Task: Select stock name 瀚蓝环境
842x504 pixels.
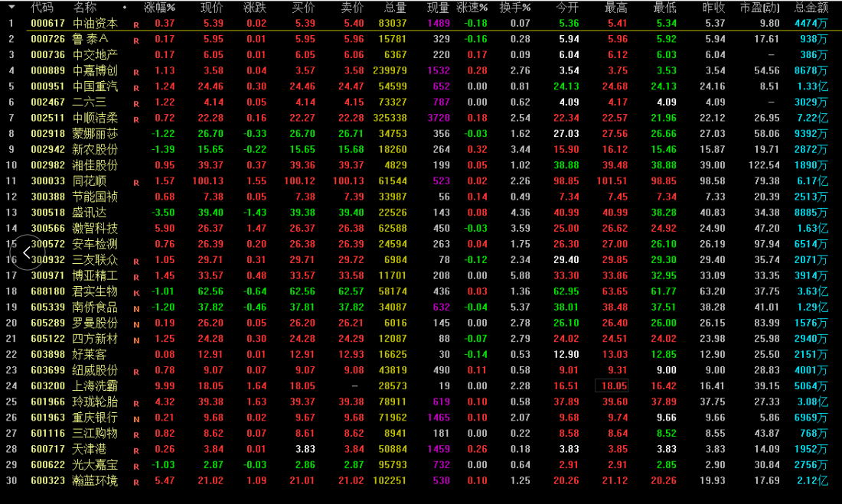Action: pyautogui.click(x=95, y=480)
